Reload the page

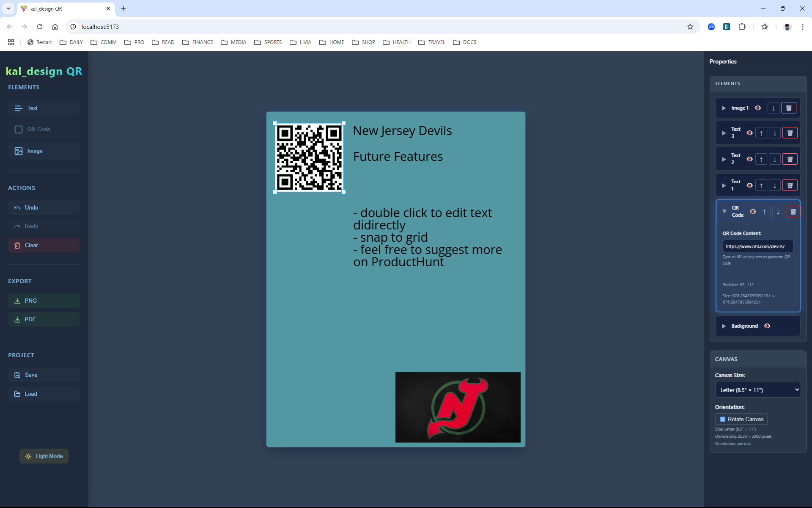(40, 27)
